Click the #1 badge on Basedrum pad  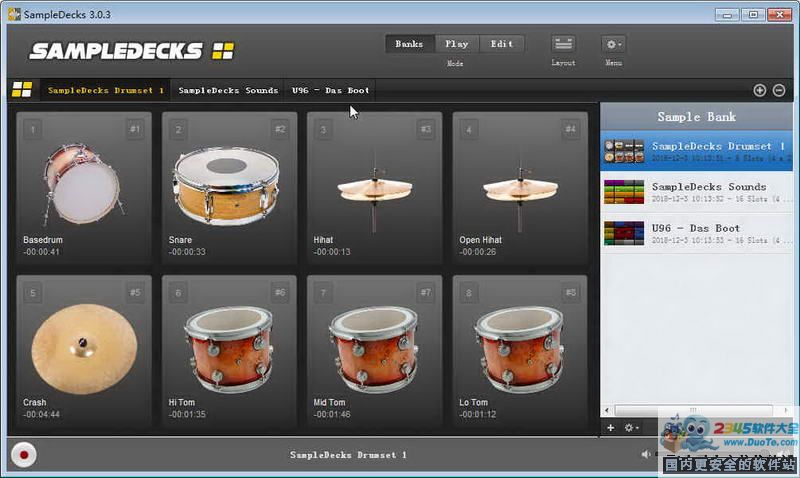pos(135,129)
